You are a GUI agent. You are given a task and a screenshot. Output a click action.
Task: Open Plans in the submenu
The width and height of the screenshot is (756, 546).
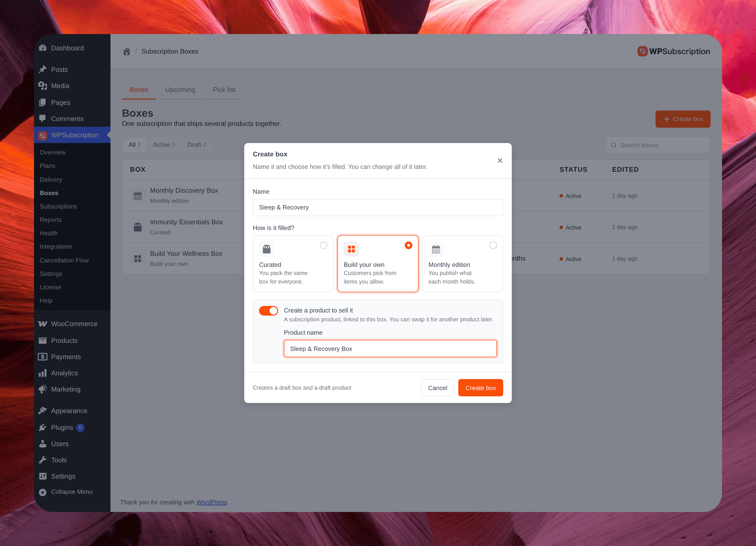click(x=47, y=166)
